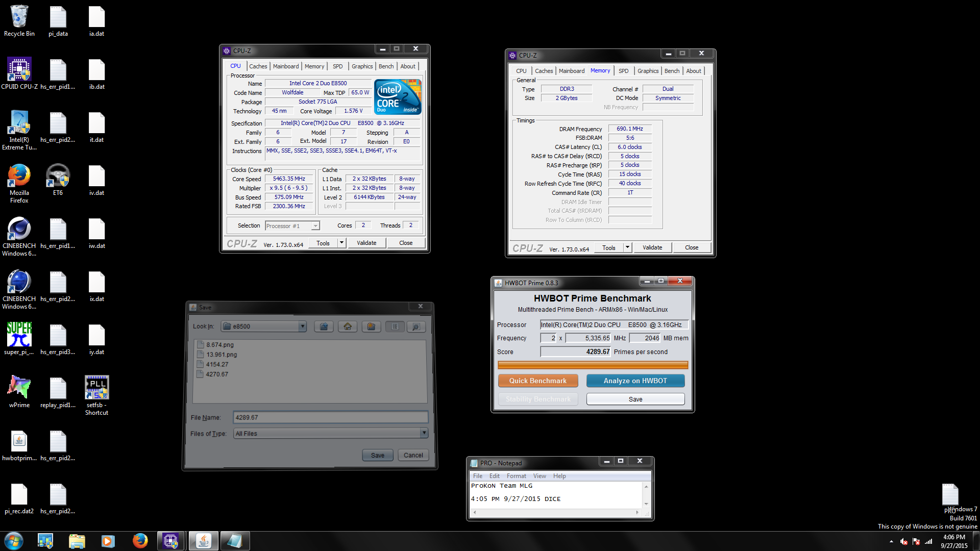Image resolution: width=980 pixels, height=551 pixels.
Task: Expand the Look In e8500 dropdown
Action: [x=302, y=327]
